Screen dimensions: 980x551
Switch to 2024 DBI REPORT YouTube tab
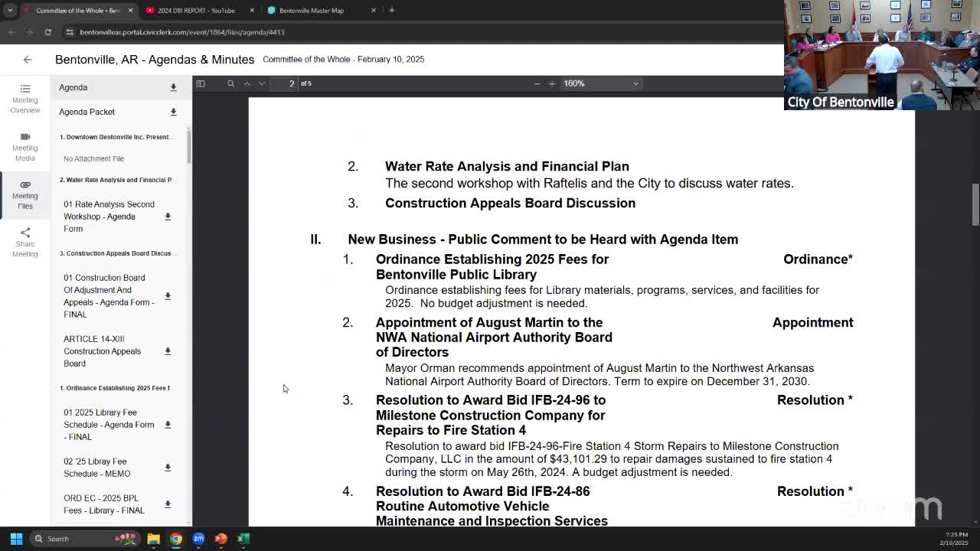tap(198, 11)
